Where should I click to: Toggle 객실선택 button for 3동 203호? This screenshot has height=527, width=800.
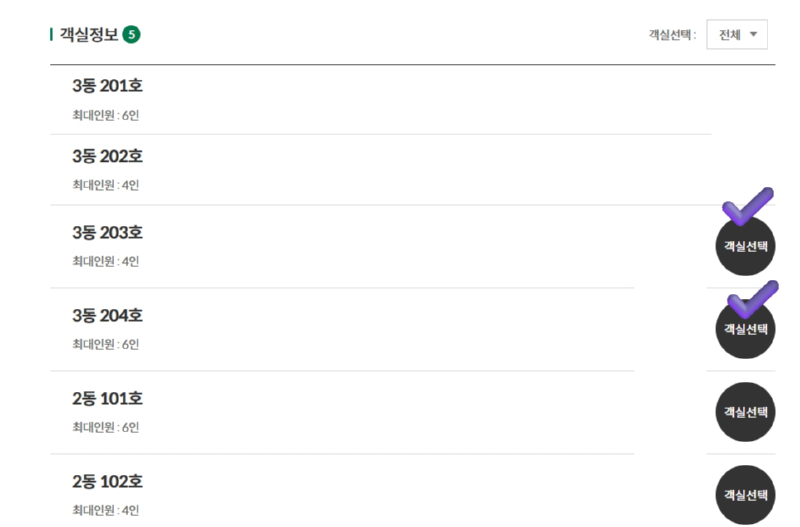[x=745, y=247]
